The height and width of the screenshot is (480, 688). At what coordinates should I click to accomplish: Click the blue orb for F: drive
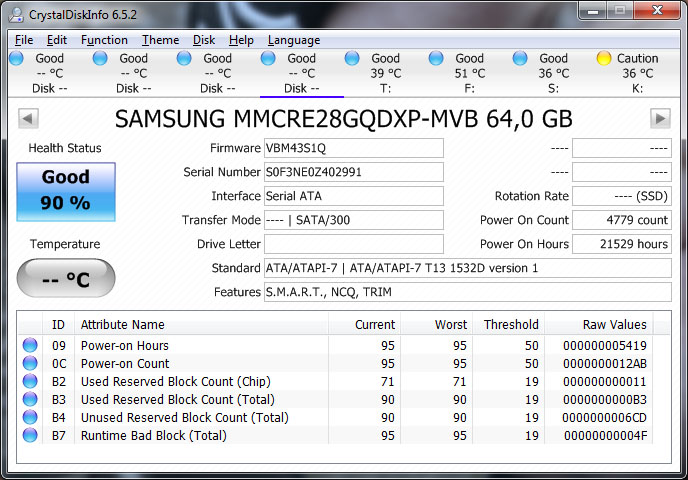[436, 58]
